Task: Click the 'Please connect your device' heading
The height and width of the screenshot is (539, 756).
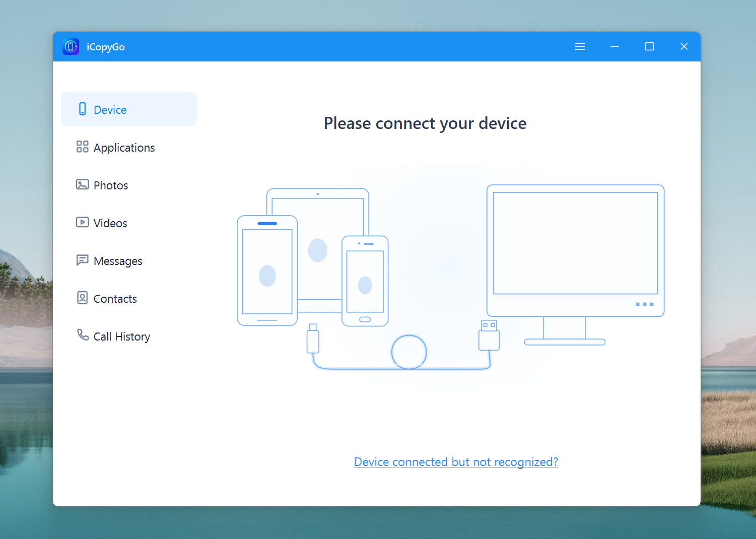Action: tap(425, 123)
